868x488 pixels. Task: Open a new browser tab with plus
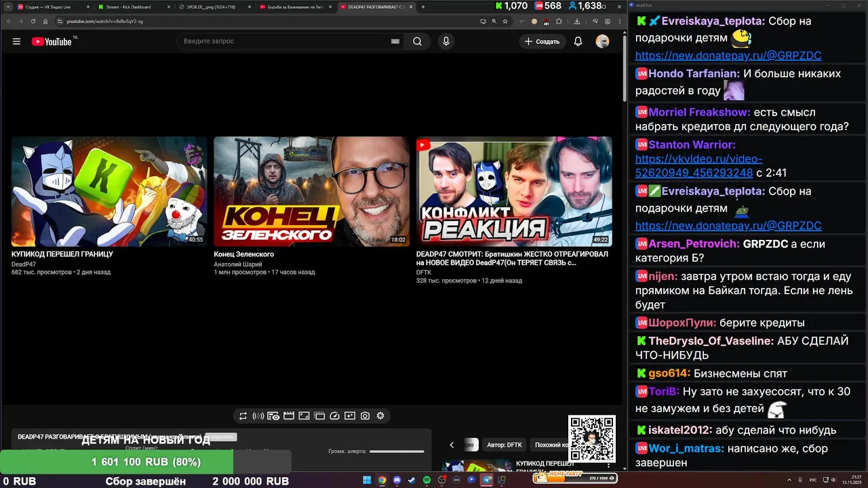(x=423, y=7)
